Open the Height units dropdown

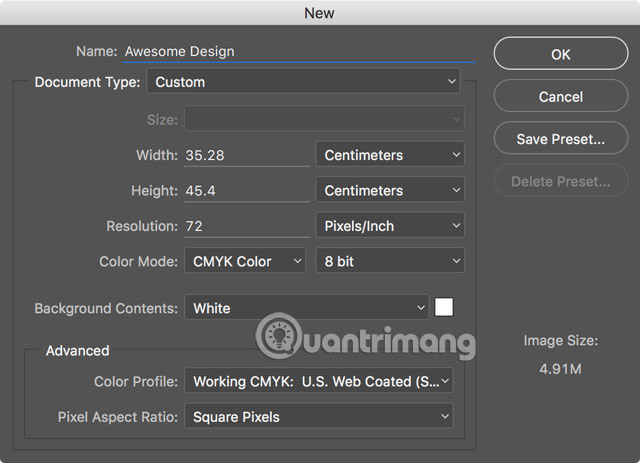(x=390, y=190)
